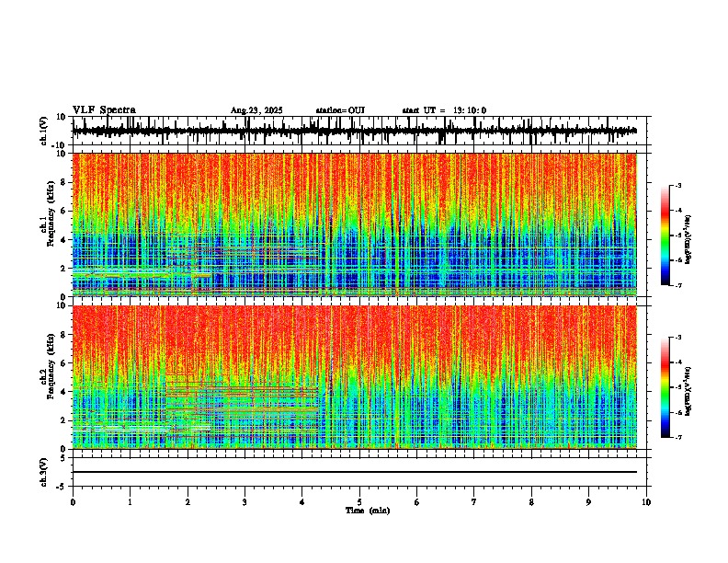Click the ch.1 color bar legend label

pyautogui.click(x=688, y=240)
